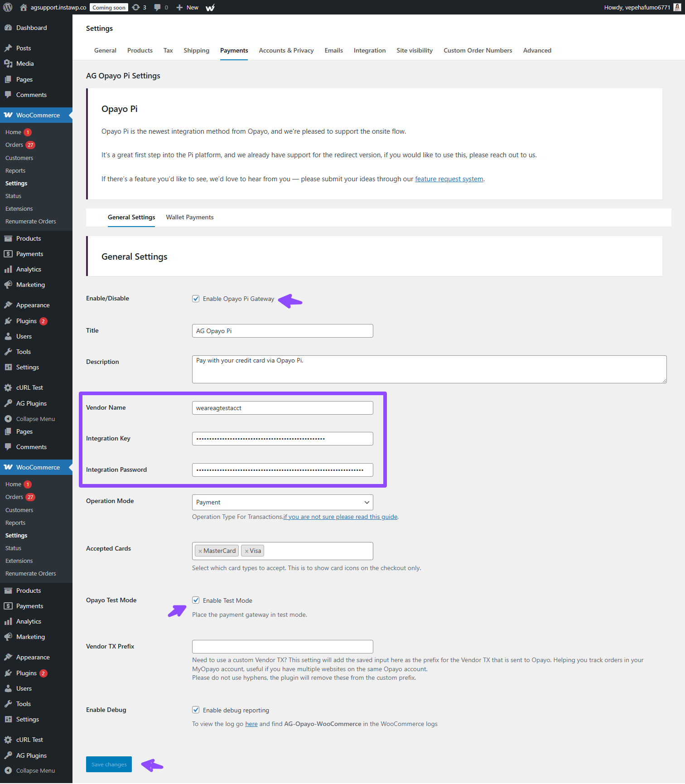Open the Shipping tab
Screen dimensions: 685x784
[x=196, y=50]
